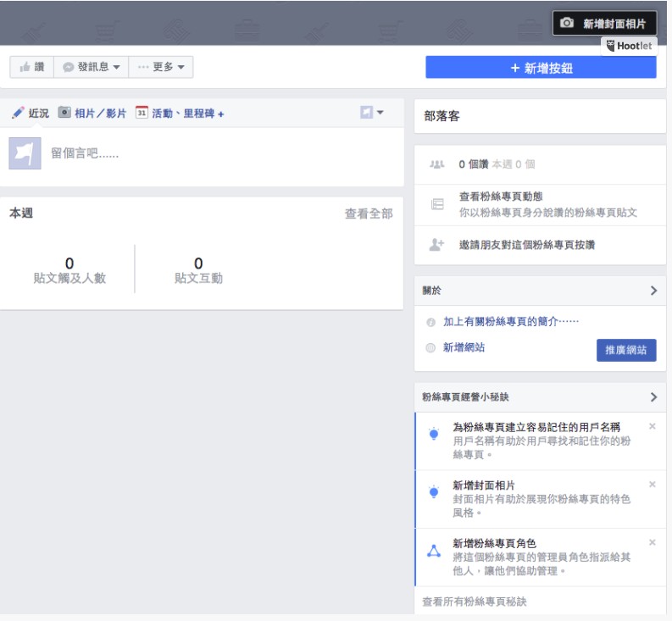This screenshot has height=621, width=672.
Task: Click the Hootlet extension badge
Action: click(629, 47)
